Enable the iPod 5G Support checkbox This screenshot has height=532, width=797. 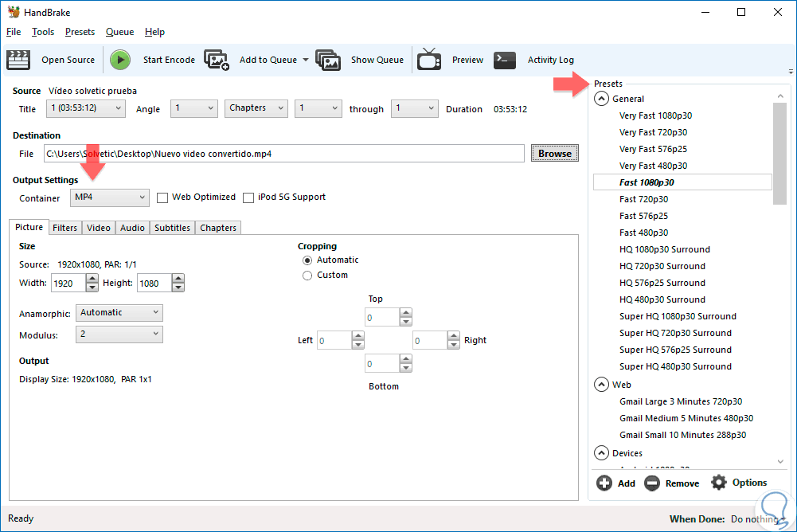click(x=248, y=198)
